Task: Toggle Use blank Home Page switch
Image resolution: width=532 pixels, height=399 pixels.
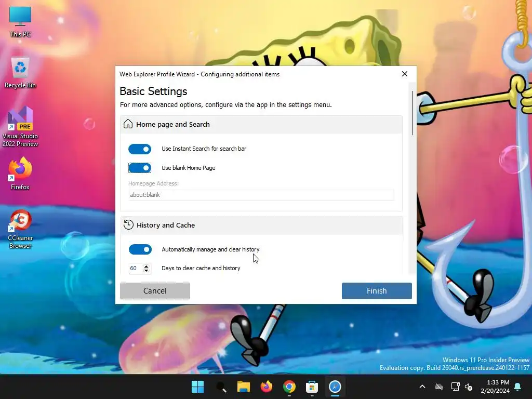Action: pos(140,168)
